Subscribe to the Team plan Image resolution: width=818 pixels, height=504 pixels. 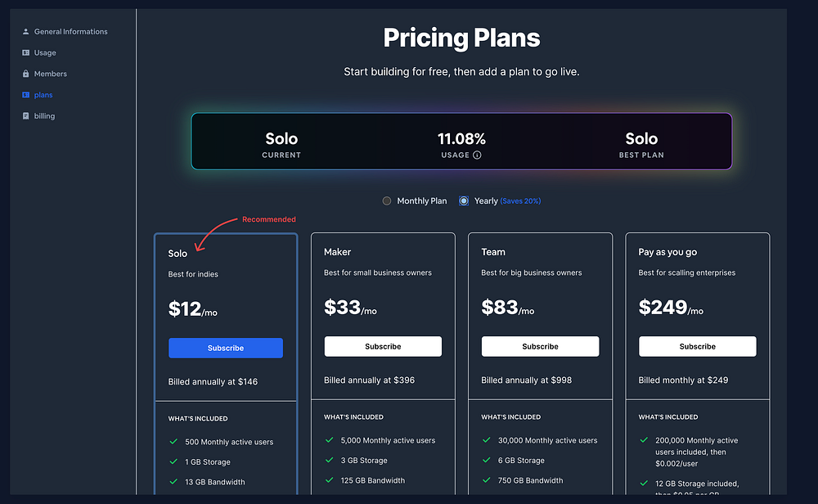[x=540, y=347]
